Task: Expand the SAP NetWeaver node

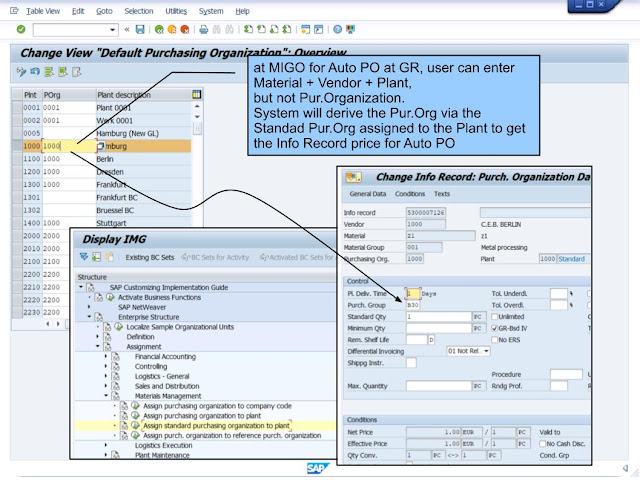Action: point(89,307)
